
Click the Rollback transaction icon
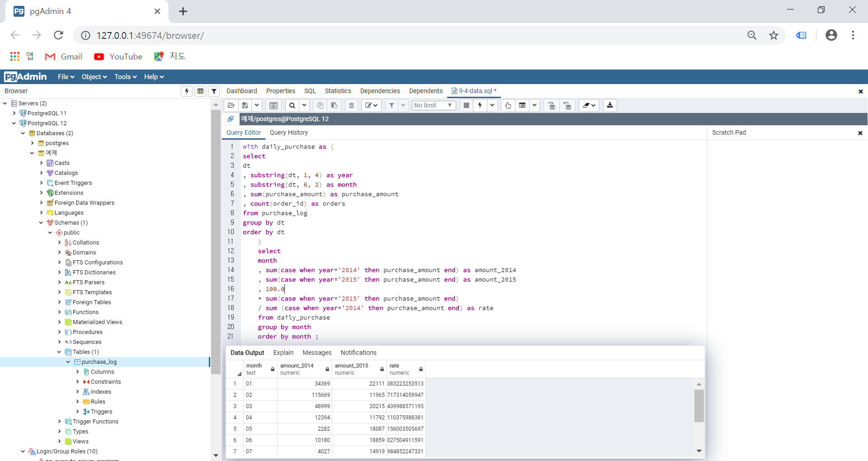coord(568,105)
